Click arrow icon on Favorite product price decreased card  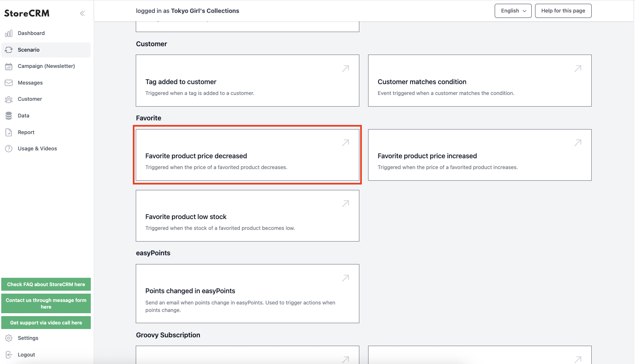click(346, 143)
